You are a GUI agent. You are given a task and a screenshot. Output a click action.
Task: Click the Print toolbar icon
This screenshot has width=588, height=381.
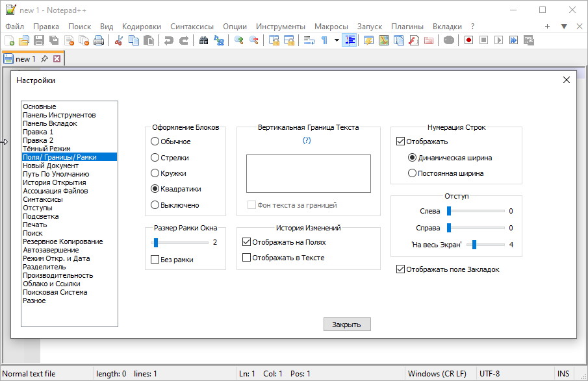(x=99, y=40)
